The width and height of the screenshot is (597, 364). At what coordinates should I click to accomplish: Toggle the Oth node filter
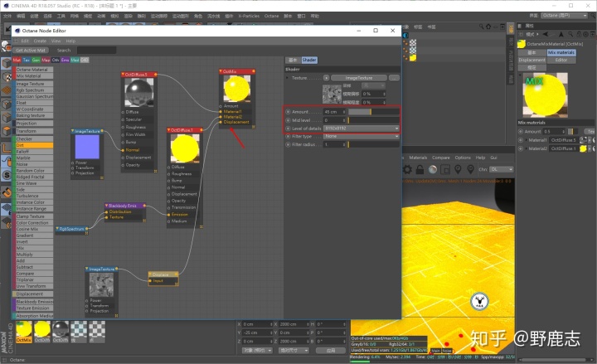pyautogui.click(x=56, y=61)
